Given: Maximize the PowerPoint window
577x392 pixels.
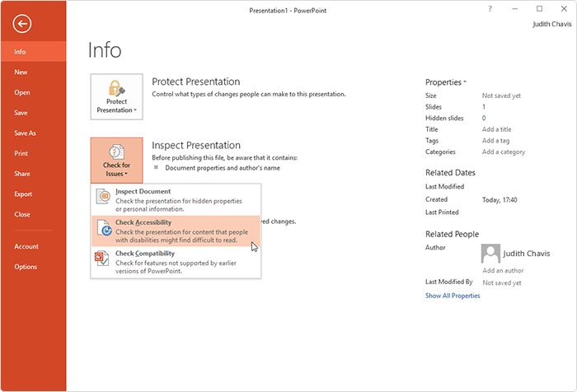Looking at the screenshot, I should 539,9.
